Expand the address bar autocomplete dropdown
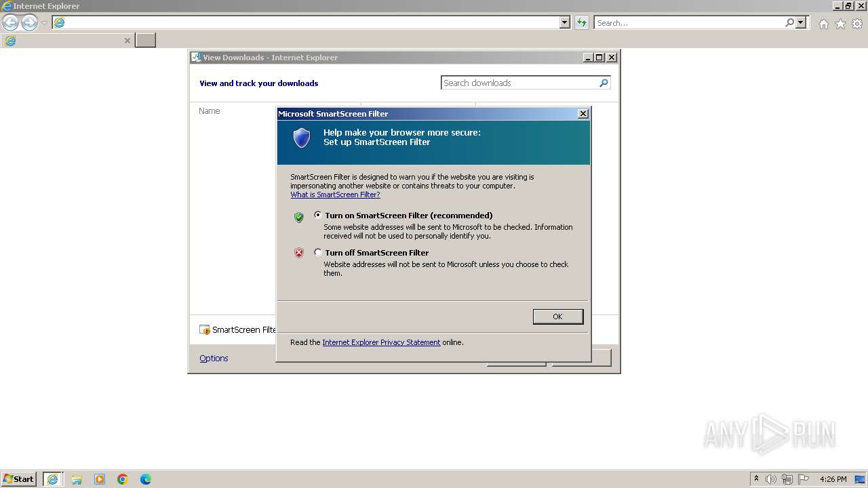 (565, 22)
